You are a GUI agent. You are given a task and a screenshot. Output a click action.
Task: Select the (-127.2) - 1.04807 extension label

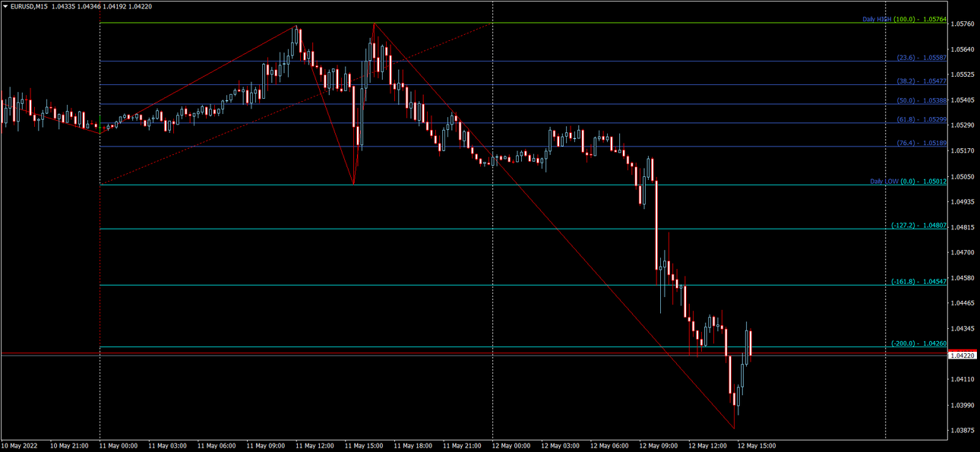tap(918, 225)
